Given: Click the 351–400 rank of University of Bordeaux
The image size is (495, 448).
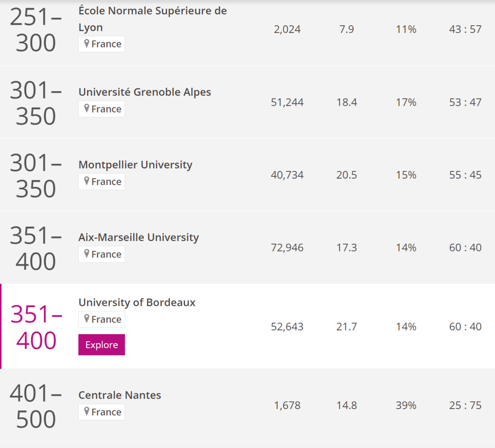Looking at the screenshot, I should click(x=36, y=327).
